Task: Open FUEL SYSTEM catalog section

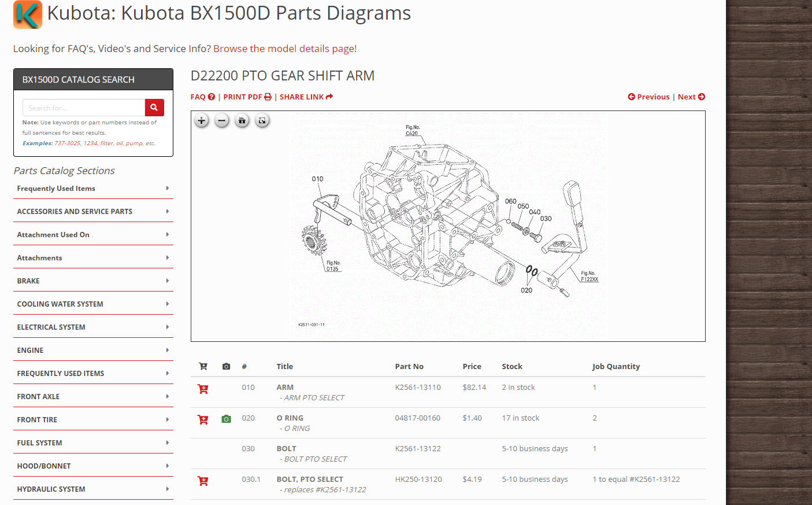Action: click(x=93, y=443)
